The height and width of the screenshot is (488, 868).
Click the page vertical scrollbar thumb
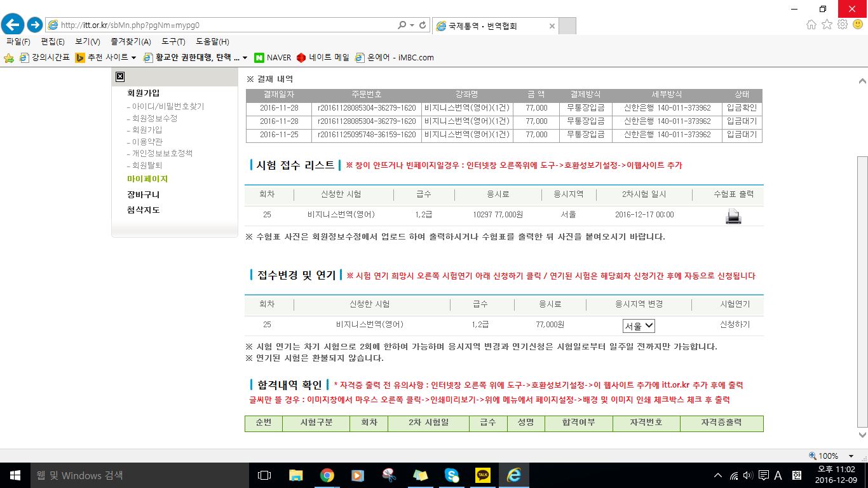click(x=862, y=286)
